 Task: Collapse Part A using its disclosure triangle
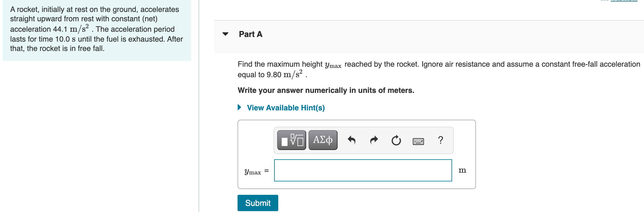(x=225, y=34)
